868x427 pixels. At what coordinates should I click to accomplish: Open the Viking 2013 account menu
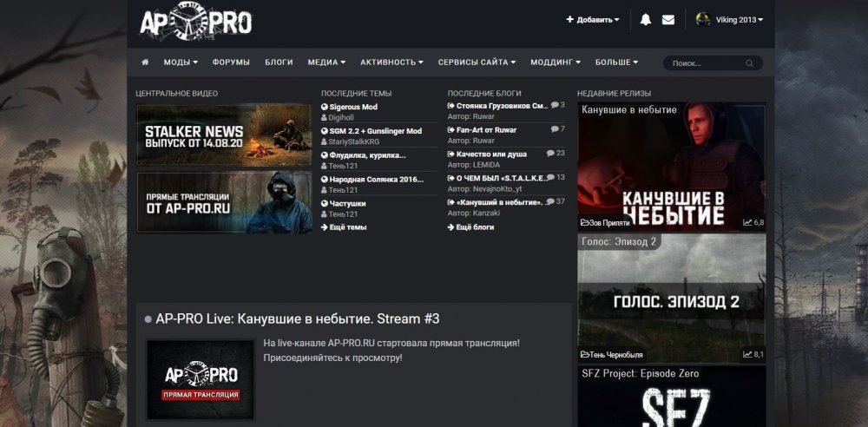[x=740, y=19]
